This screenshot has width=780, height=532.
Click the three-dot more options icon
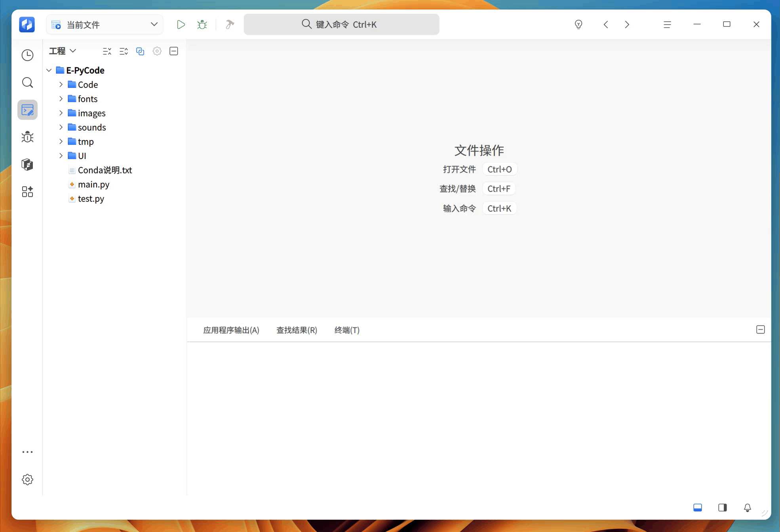click(27, 452)
